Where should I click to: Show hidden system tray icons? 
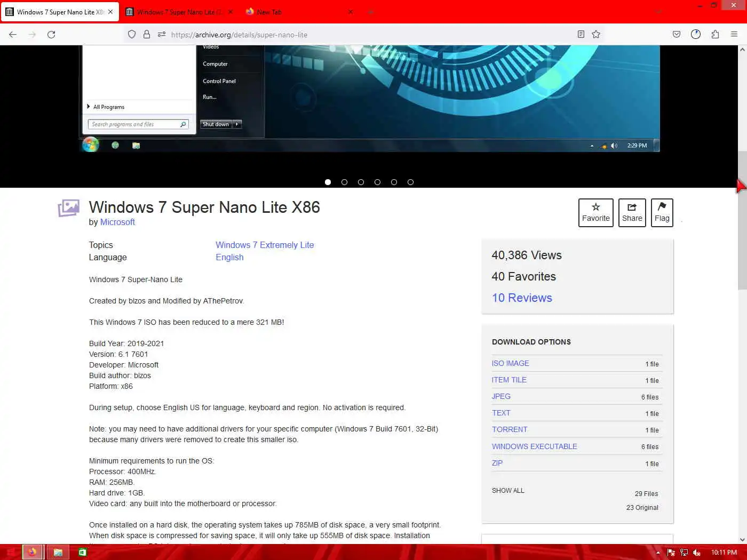click(658, 553)
